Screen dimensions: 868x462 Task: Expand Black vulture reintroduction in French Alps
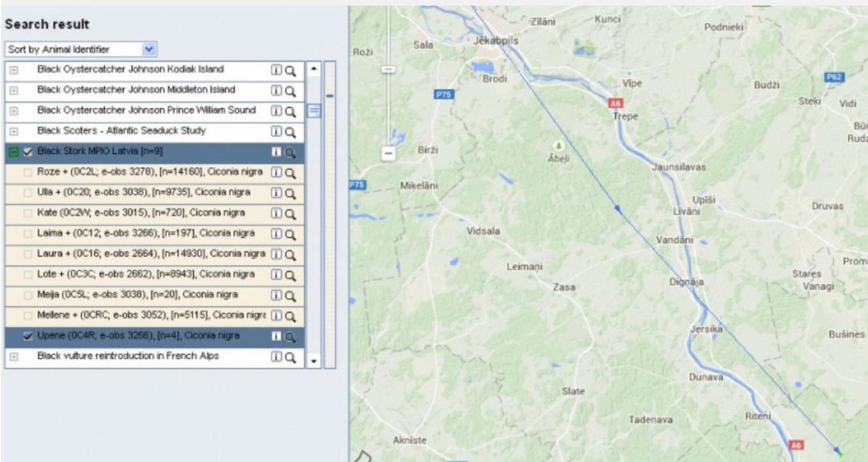pos(13,356)
